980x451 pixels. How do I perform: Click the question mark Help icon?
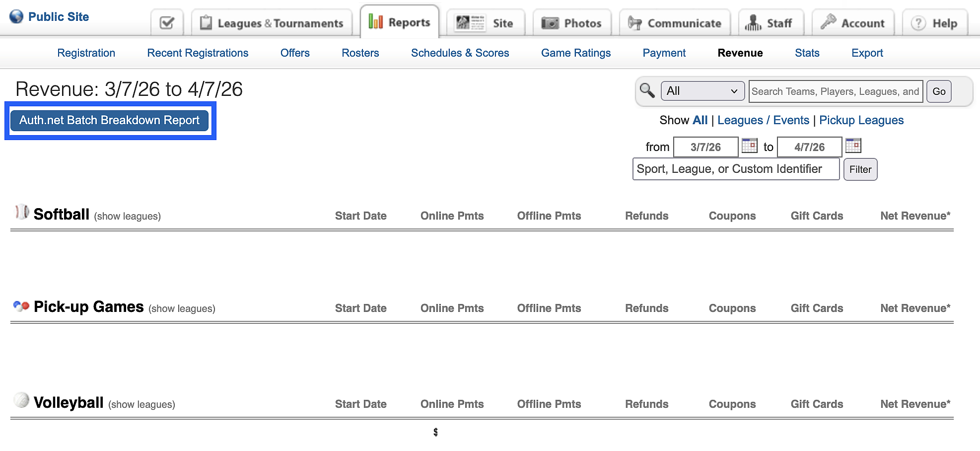tap(918, 23)
